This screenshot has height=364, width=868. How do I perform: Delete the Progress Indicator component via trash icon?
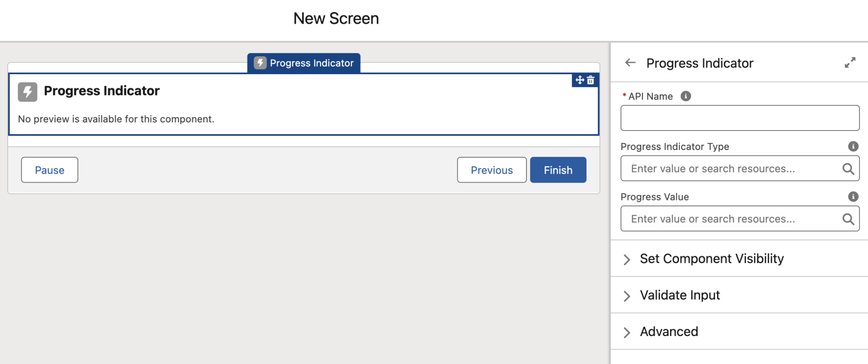pos(591,80)
